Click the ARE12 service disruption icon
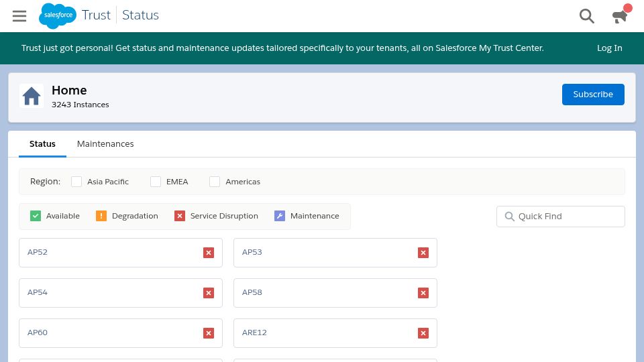The height and width of the screenshot is (362, 644). (423, 333)
